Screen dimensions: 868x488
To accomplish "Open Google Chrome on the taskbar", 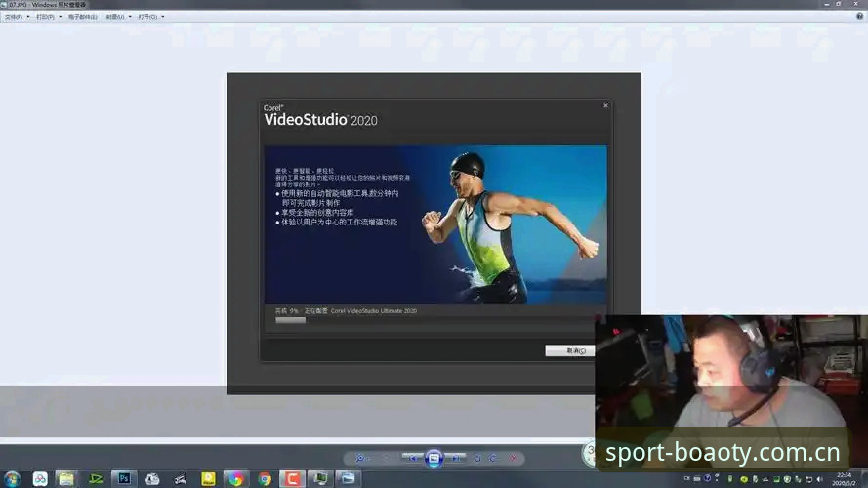I will [x=265, y=479].
